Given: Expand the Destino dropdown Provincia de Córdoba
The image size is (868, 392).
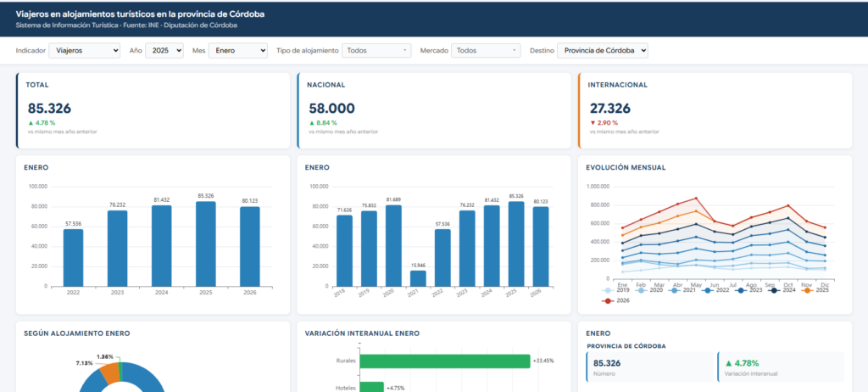Looking at the screenshot, I should [x=603, y=50].
